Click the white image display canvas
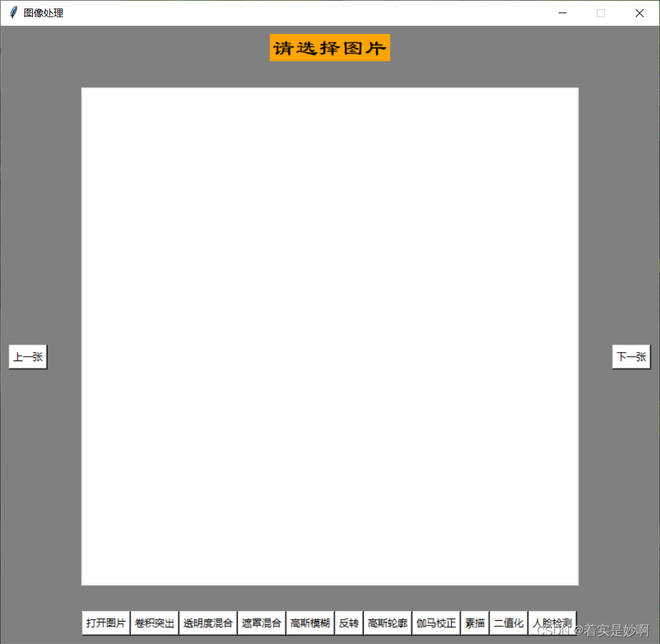 point(330,337)
